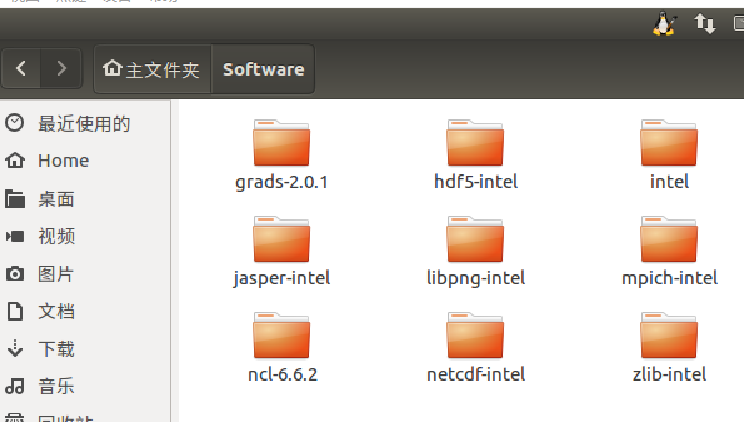This screenshot has width=744, height=422.
Task: Go to Home in the sidebar
Action: [x=62, y=161]
